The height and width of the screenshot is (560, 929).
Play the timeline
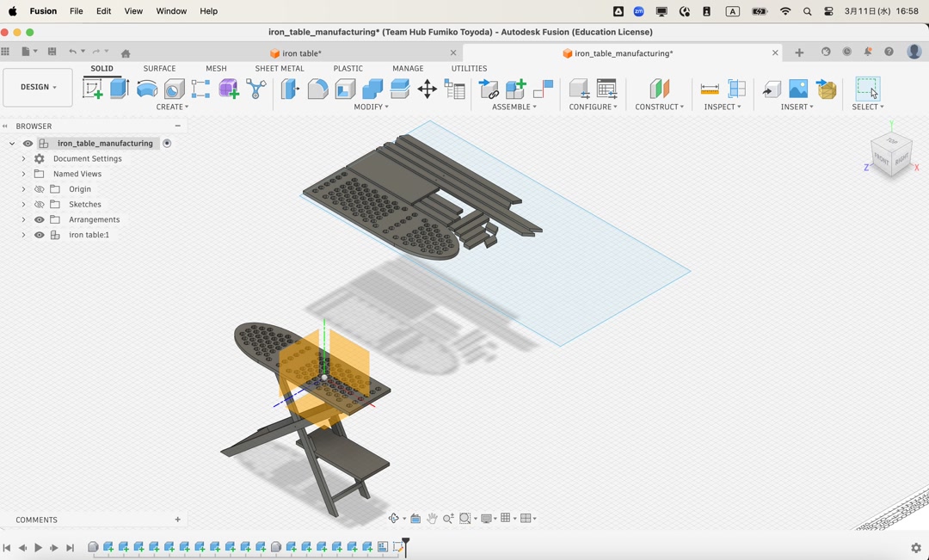tap(38, 548)
